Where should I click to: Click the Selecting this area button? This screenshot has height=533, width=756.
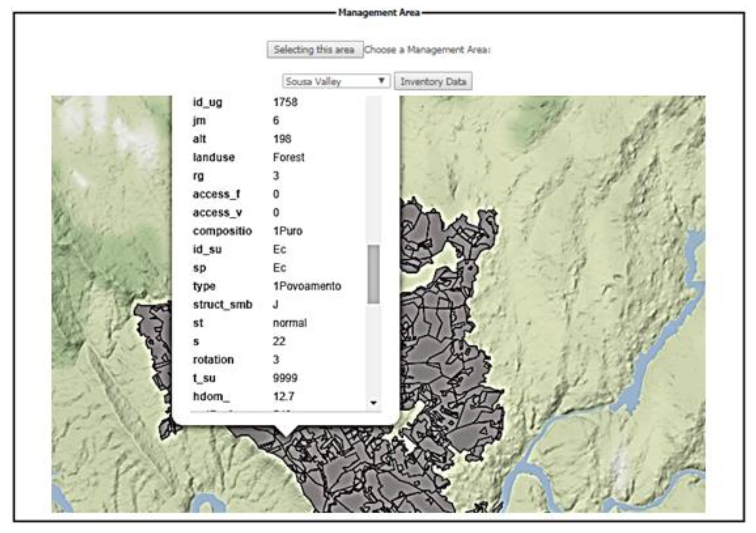point(315,50)
